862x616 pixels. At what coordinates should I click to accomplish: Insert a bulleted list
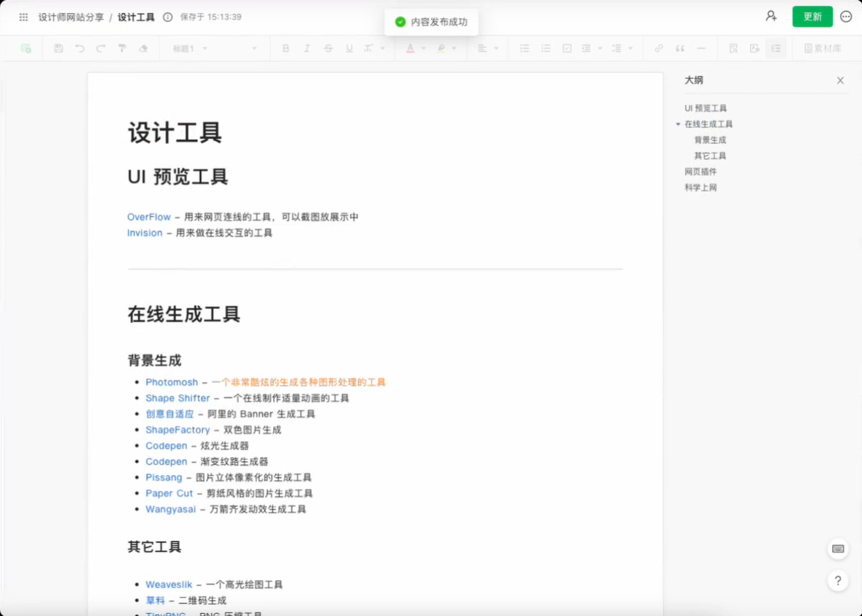(525, 48)
